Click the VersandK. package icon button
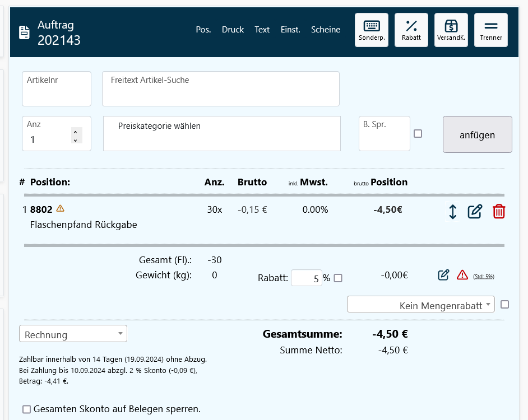The height and width of the screenshot is (420, 528). click(451, 30)
